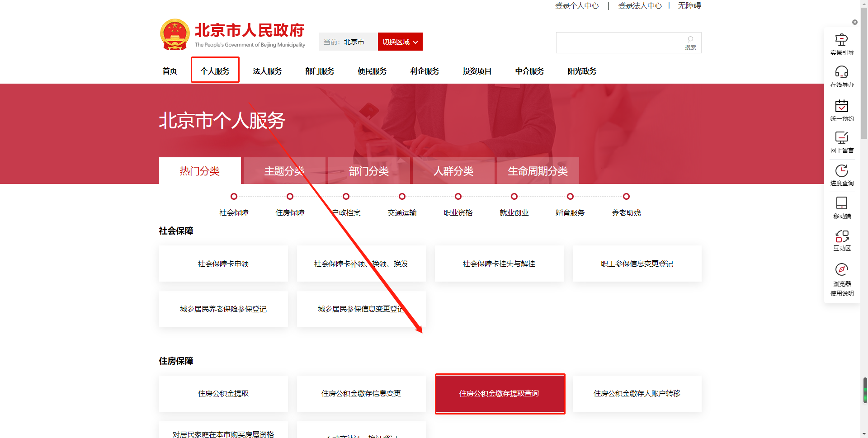868x438 pixels.
Task: Open 便民服务 navigation item
Action: [372, 71]
